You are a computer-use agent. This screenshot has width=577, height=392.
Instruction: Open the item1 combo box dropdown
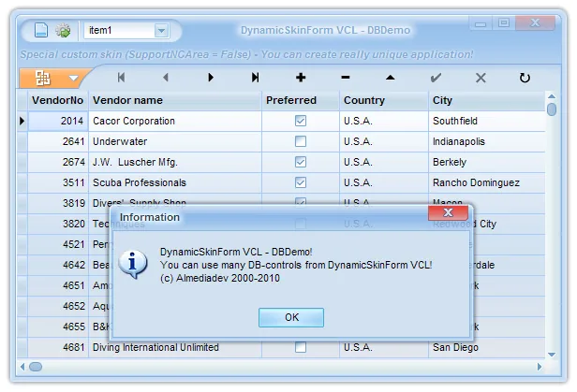click(x=161, y=31)
